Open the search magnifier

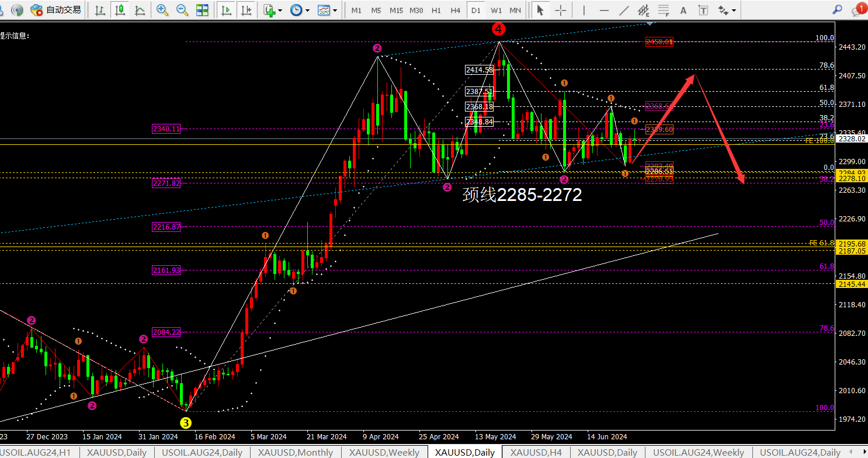pos(838,9)
